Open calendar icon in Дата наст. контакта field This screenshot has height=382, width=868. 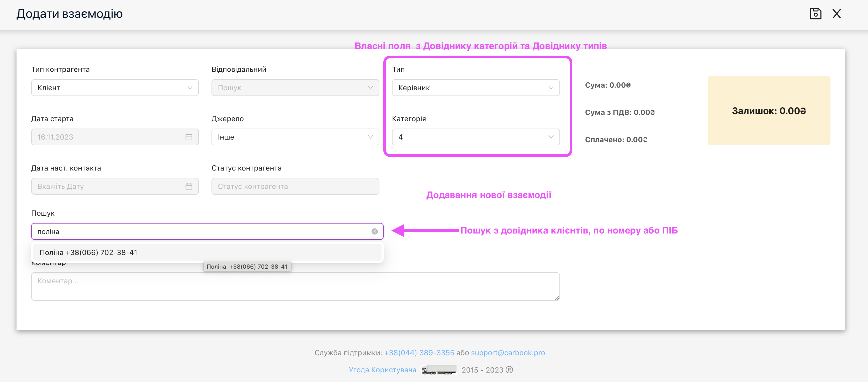[189, 186]
